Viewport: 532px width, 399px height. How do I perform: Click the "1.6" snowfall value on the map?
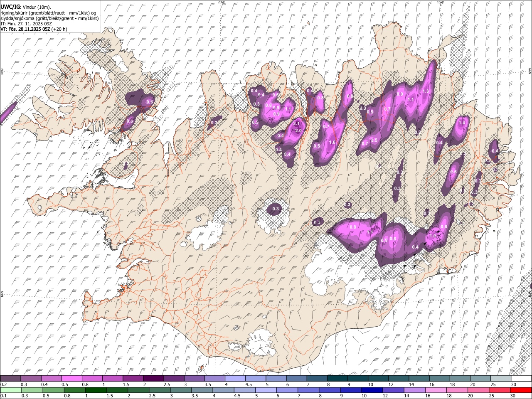[332, 143]
